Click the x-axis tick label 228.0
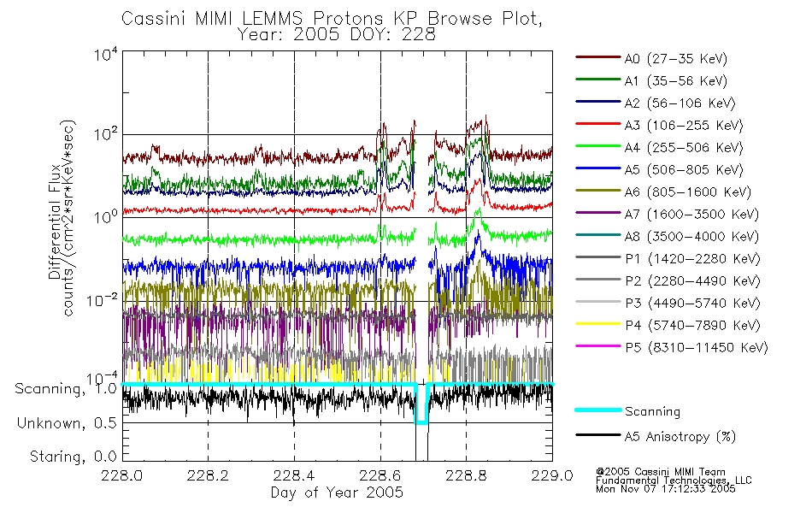 (x=121, y=475)
